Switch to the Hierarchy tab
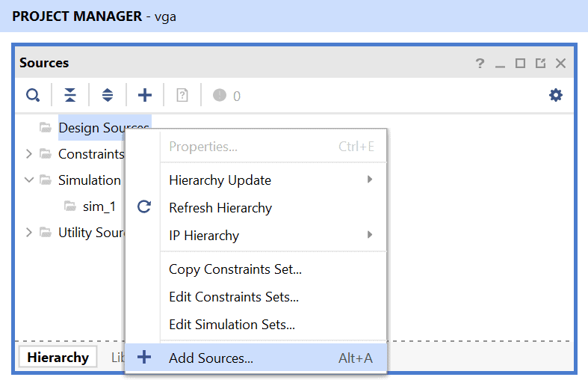Viewport: 588px width, 389px height. click(x=58, y=358)
